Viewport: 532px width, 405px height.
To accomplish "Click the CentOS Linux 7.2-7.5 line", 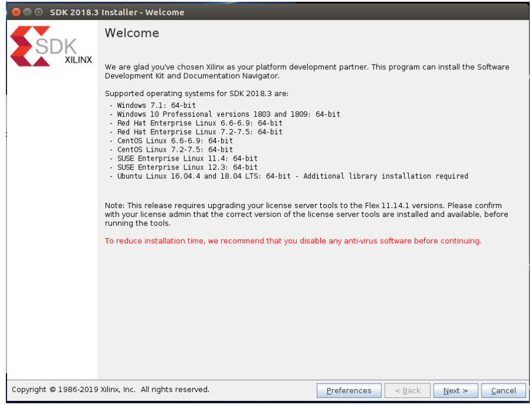I will [x=171, y=149].
